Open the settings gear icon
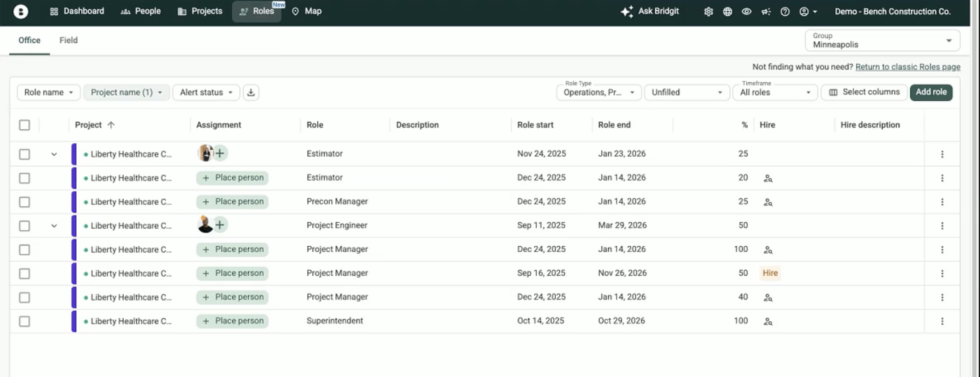Viewport: 980px width, 377px height. pyautogui.click(x=708, y=12)
